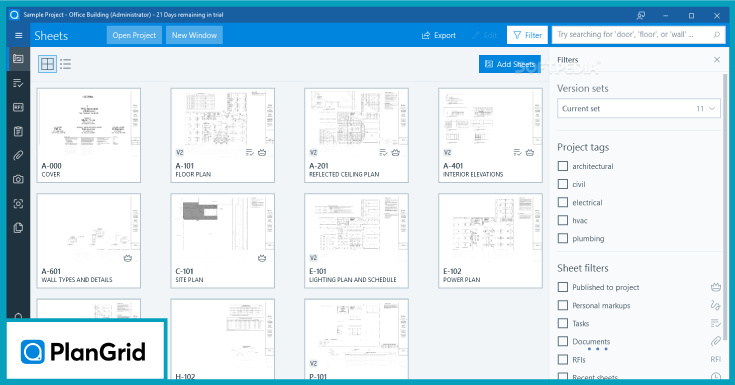Image resolution: width=735 pixels, height=385 pixels.
Task: Click the published crown icon on A-601
Action: coord(128,258)
